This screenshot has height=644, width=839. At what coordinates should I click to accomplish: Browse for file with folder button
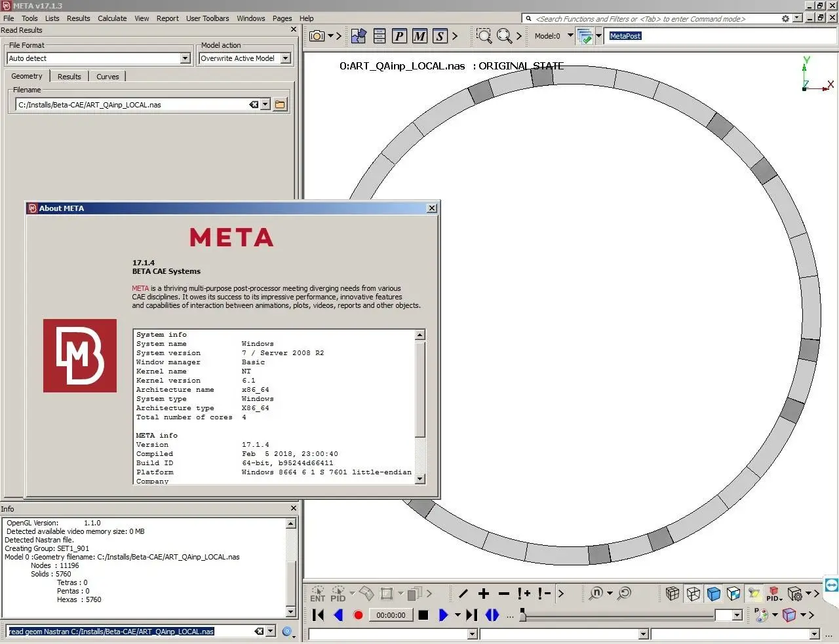tap(280, 104)
